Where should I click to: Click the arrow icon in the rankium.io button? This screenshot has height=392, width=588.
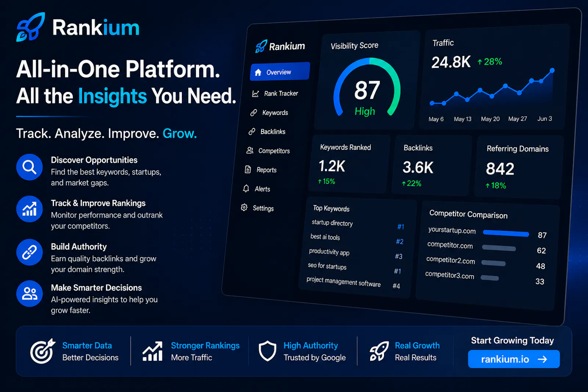coord(542,359)
